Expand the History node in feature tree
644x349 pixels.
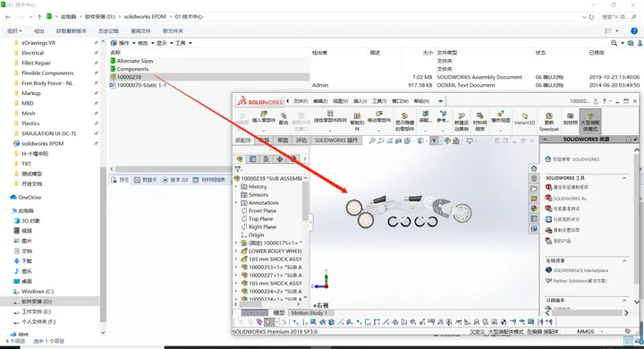(236, 187)
